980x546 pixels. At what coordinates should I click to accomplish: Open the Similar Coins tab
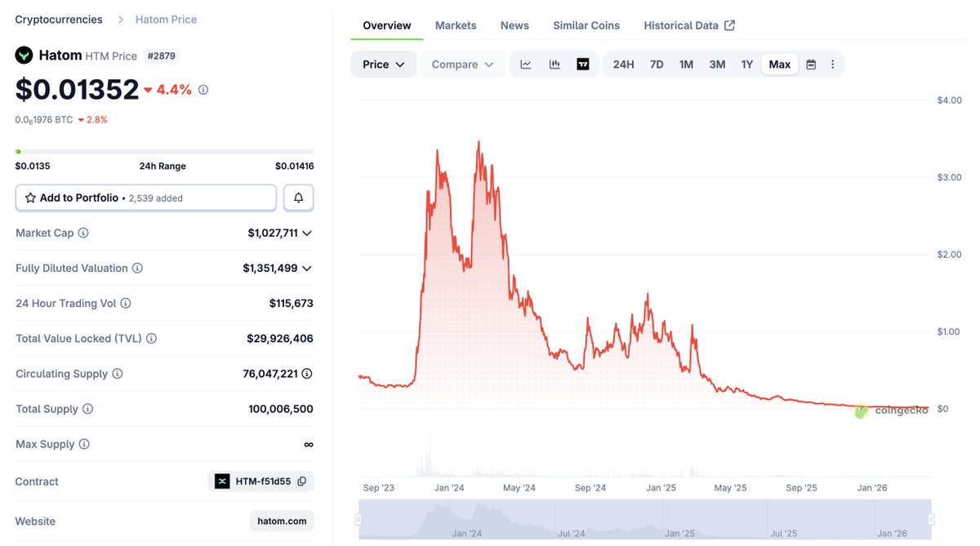[586, 25]
